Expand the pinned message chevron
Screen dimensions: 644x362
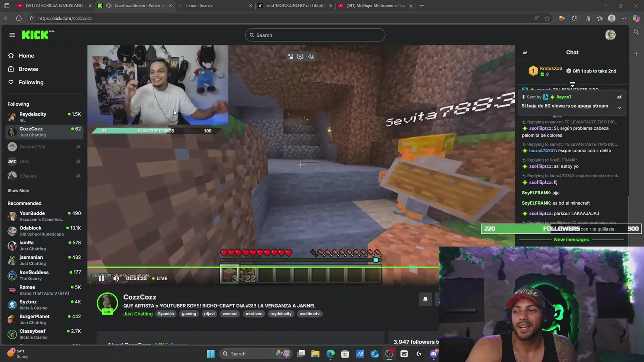(x=619, y=108)
